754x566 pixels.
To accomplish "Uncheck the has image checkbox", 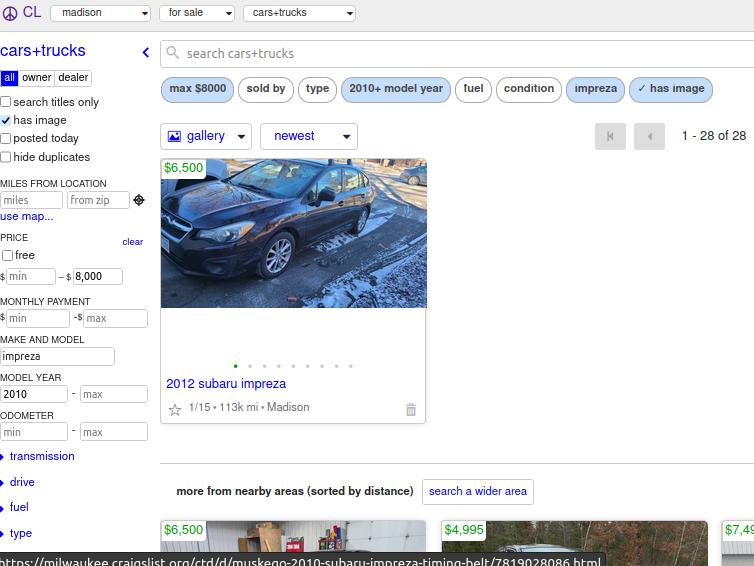I will (6, 120).
